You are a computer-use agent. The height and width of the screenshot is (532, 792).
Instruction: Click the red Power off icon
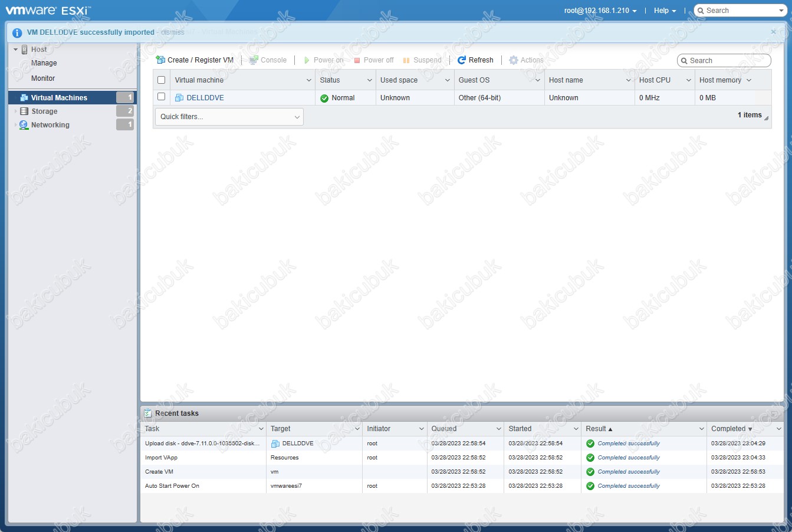[357, 60]
